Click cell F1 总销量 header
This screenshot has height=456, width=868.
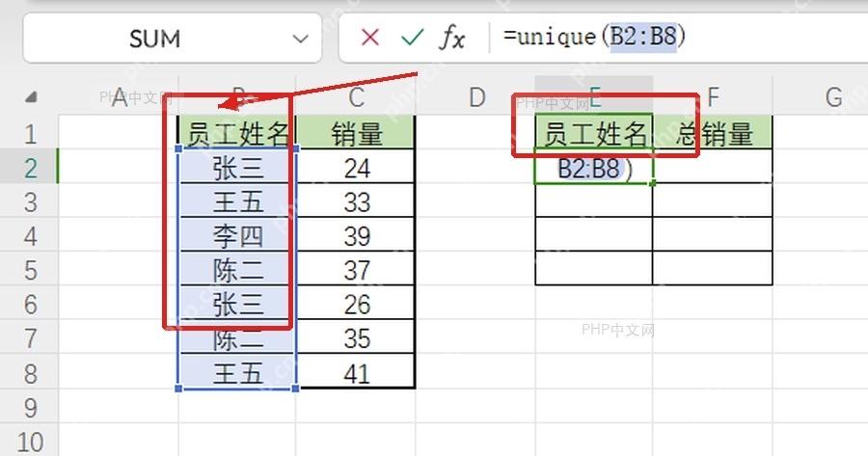[713, 133]
